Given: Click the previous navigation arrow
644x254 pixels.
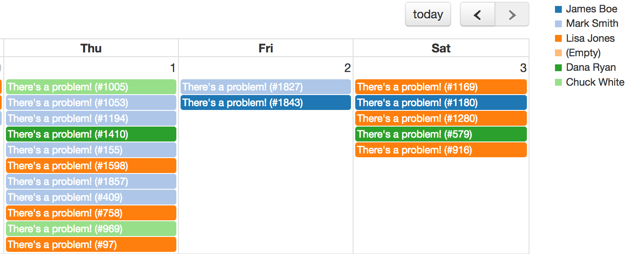Looking at the screenshot, I should point(477,14).
